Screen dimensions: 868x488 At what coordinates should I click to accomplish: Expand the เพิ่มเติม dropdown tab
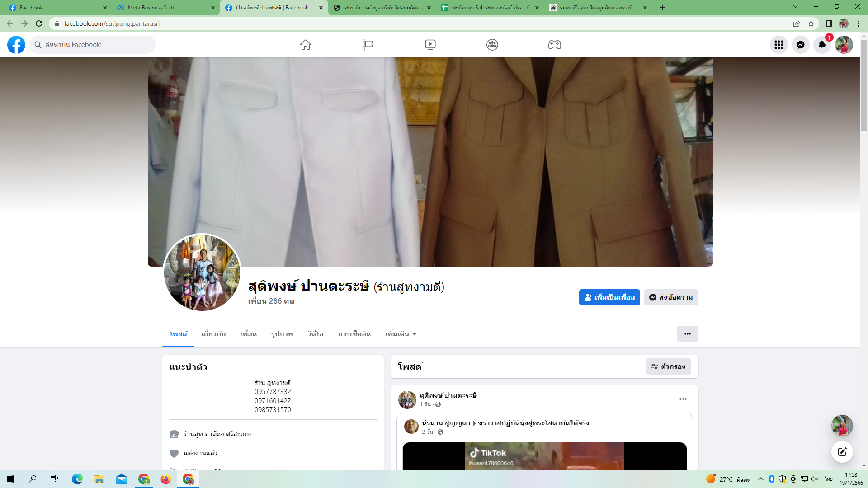click(401, 334)
